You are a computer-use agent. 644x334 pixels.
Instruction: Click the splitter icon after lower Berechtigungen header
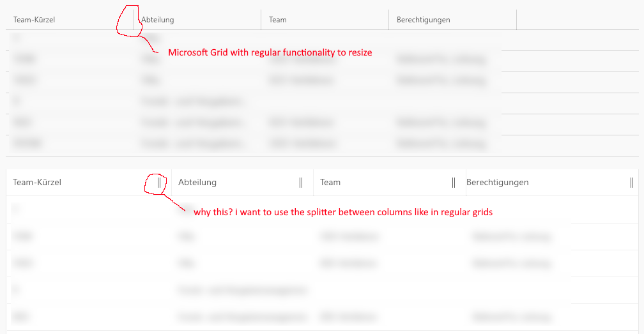pyautogui.click(x=632, y=183)
